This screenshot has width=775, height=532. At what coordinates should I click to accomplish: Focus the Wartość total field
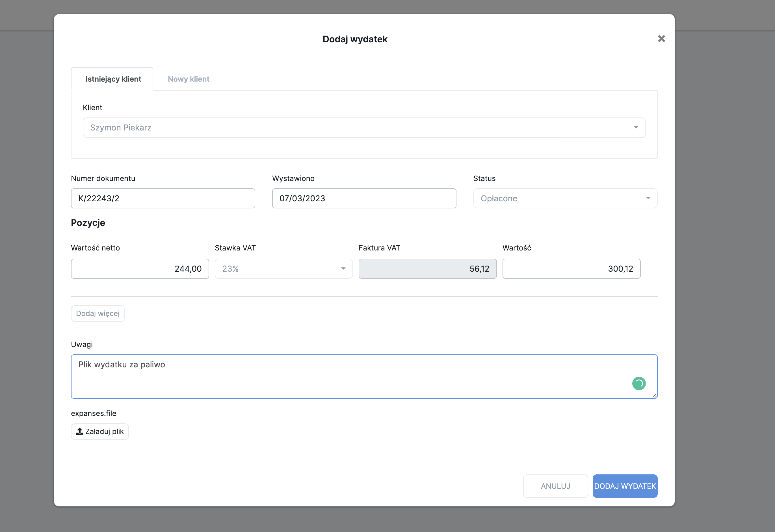point(571,269)
